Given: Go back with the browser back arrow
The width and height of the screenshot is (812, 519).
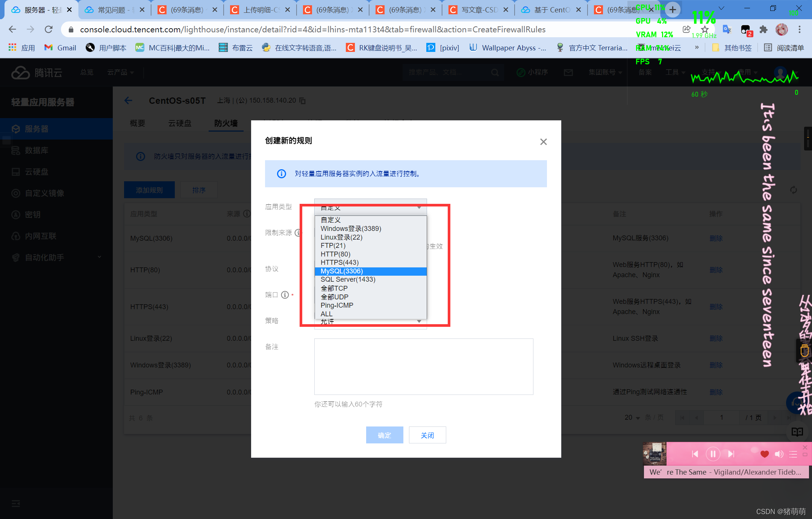Looking at the screenshot, I should click(x=12, y=29).
